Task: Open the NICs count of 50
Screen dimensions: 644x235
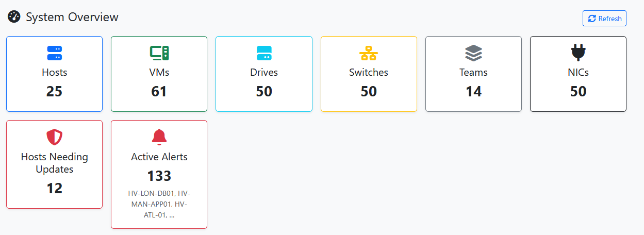Action: (578, 91)
